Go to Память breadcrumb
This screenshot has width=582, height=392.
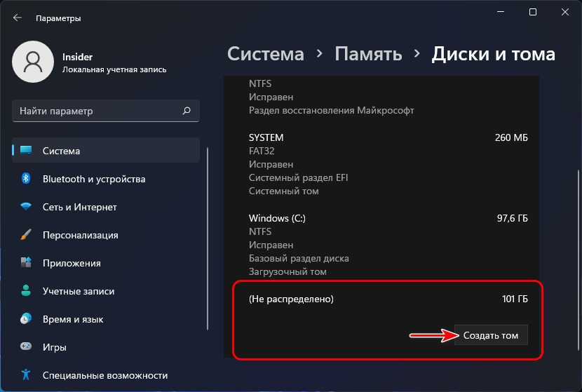pyautogui.click(x=368, y=54)
